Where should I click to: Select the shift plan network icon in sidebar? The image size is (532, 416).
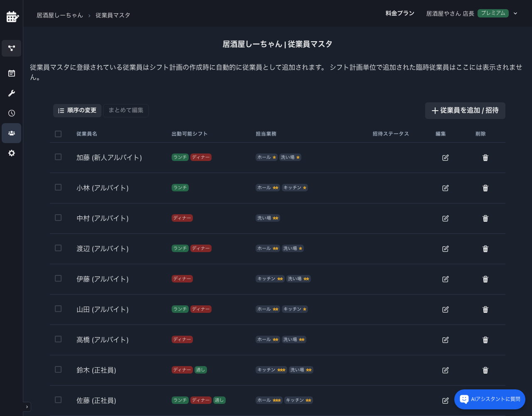[x=11, y=48]
